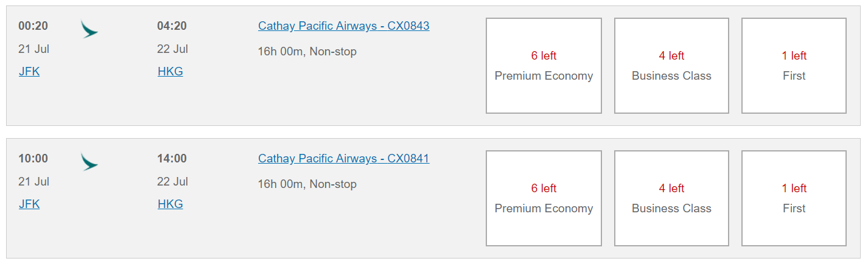The height and width of the screenshot is (264, 868).
Task: Choose the First class fare on CX0841
Action: pyautogui.click(x=794, y=198)
